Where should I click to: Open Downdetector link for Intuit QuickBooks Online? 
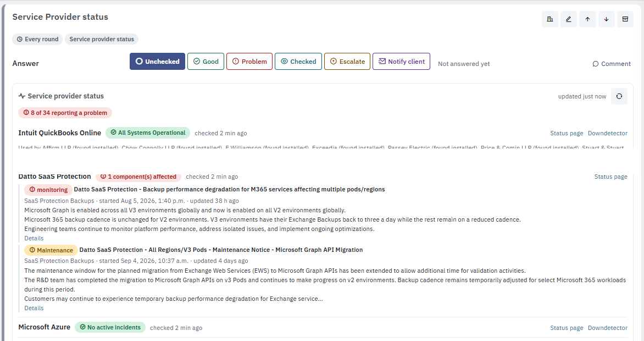click(607, 133)
